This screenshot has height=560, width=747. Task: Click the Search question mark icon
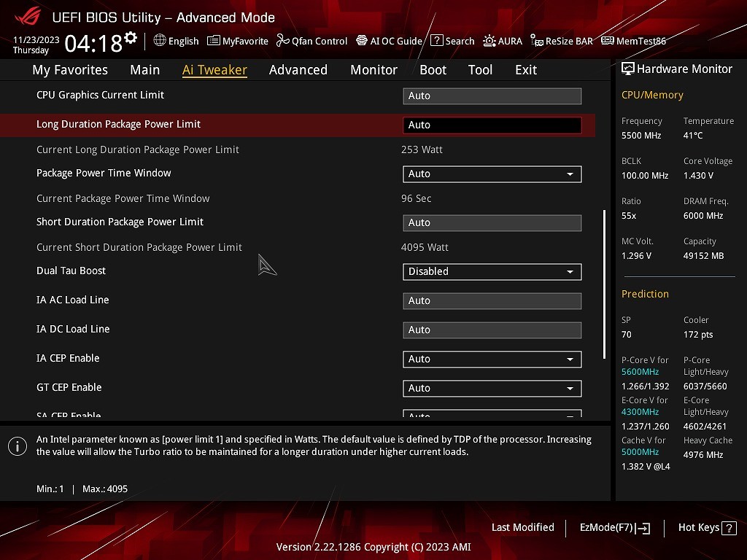436,41
